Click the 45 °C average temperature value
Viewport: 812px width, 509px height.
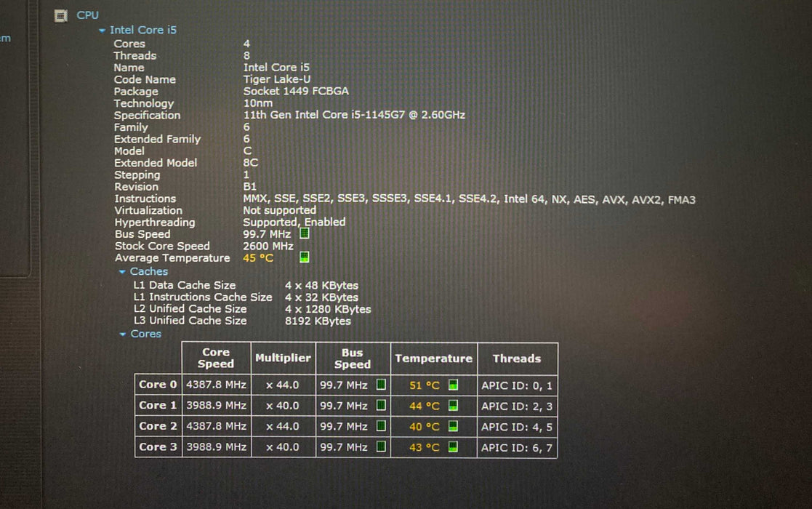coord(258,258)
